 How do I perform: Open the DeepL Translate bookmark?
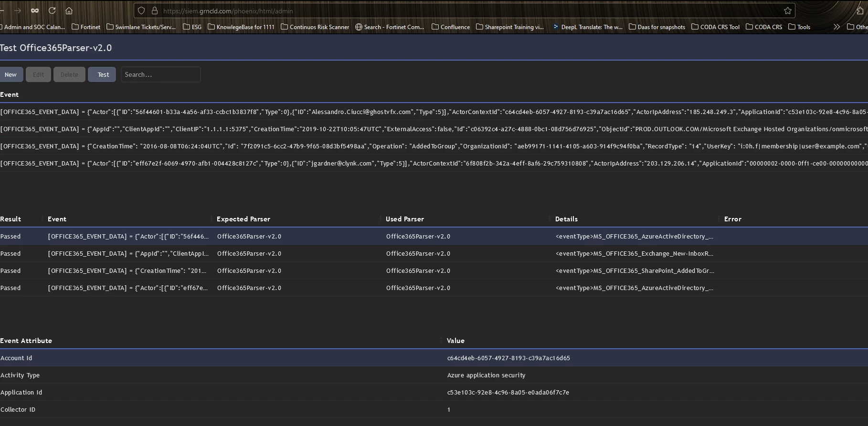(x=587, y=27)
